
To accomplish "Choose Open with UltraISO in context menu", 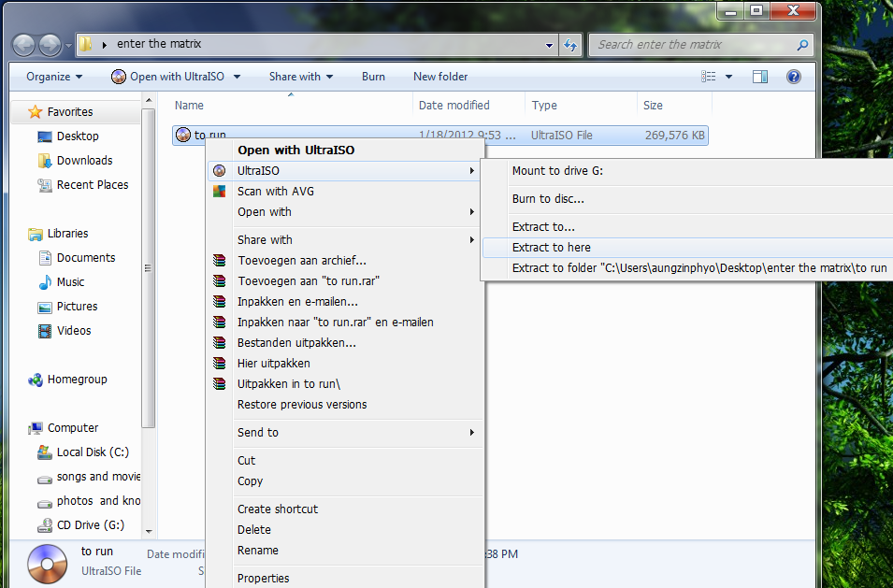I will tap(346, 151).
